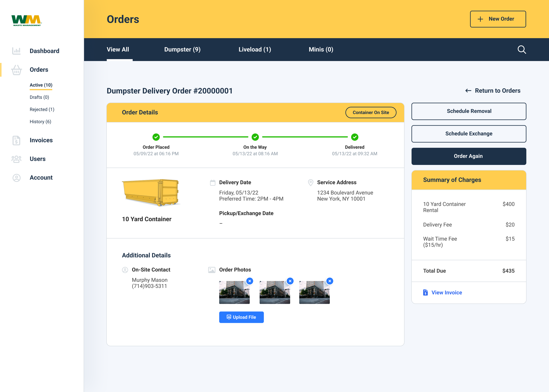Click the Users group icon
The image size is (549, 392).
[16, 159]
